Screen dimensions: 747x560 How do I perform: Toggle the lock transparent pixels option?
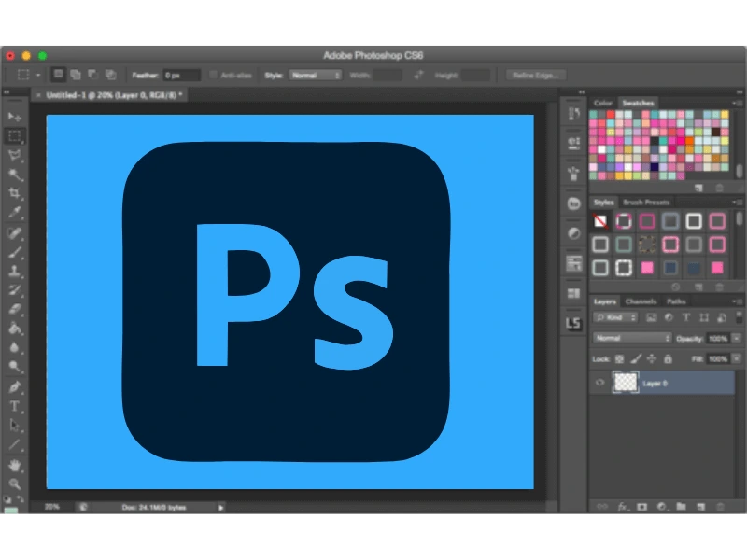pos(620,358)
